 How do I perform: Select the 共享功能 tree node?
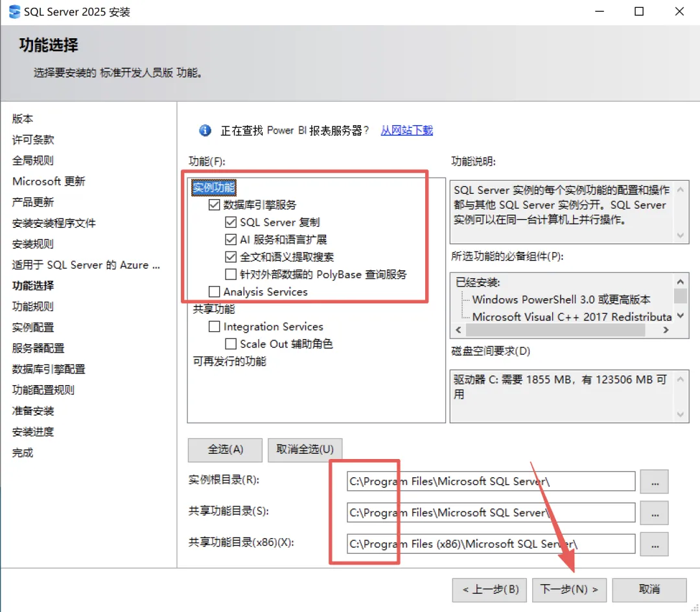[214, 309]
